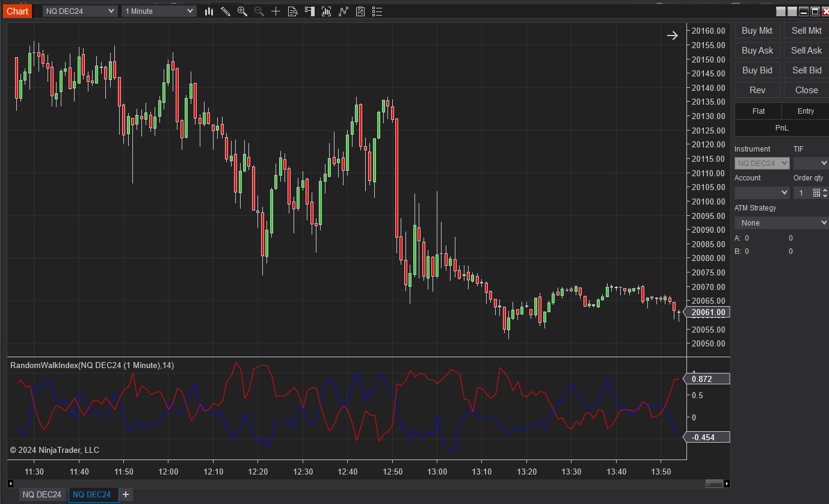Image resolution: width=829 pixels, height=504 pixels.
Task: Click the plus icon to add new chart tab
Action: [x=126, y=494]
